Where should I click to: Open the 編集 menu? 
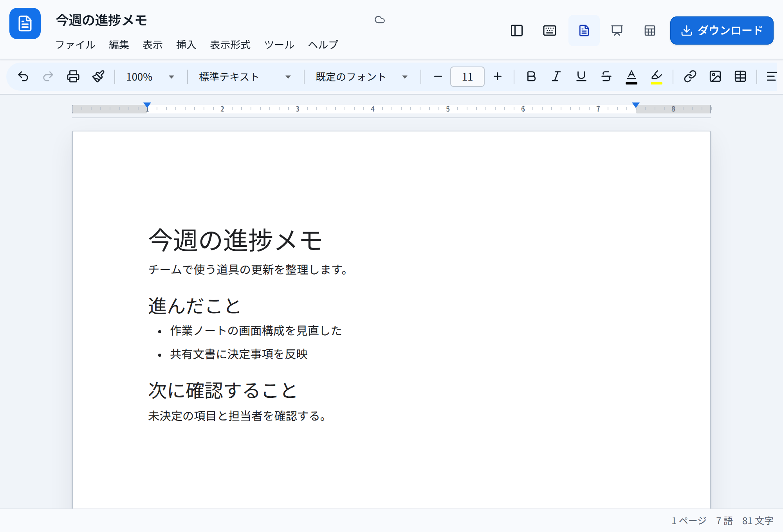(x=119, y=45)
